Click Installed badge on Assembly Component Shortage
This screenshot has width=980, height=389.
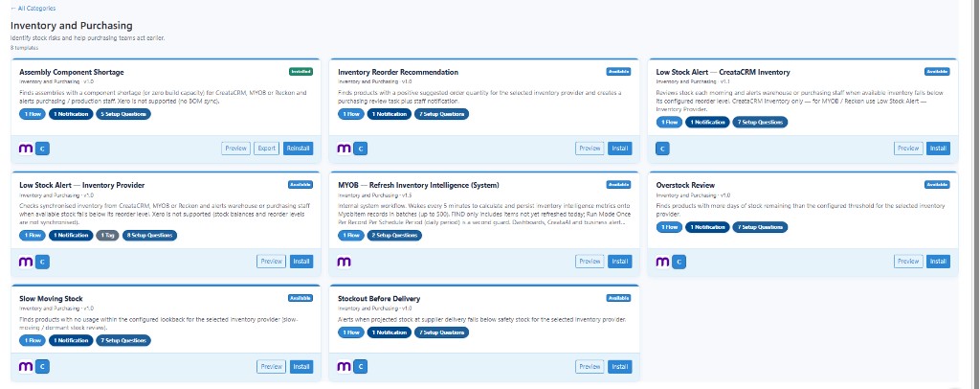(301, 71)
